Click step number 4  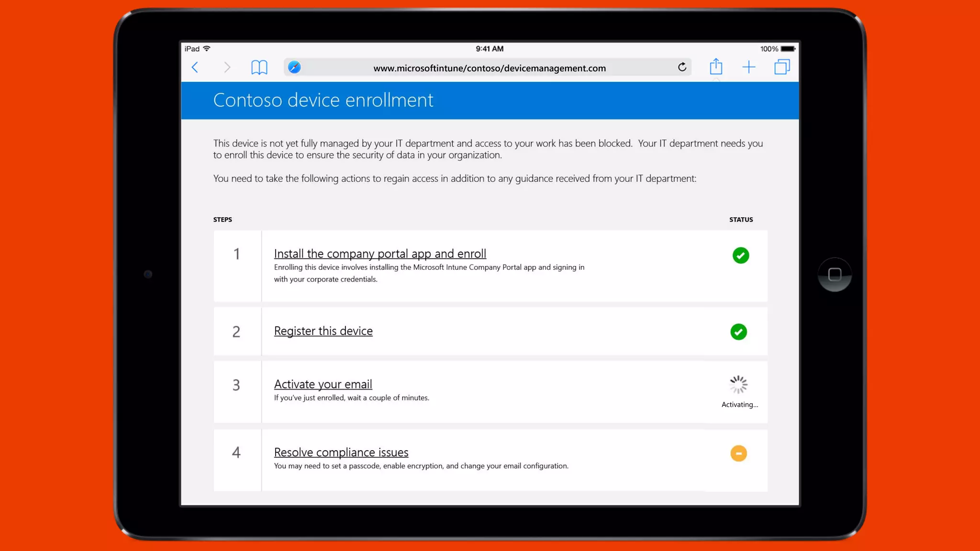pyautogui.click(x=236, y=452)
